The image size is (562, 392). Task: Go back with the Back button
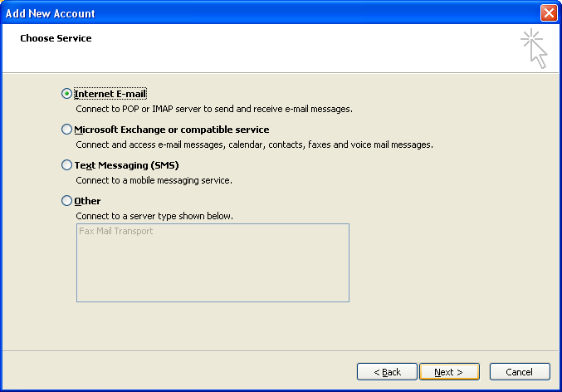pos(387,372)
